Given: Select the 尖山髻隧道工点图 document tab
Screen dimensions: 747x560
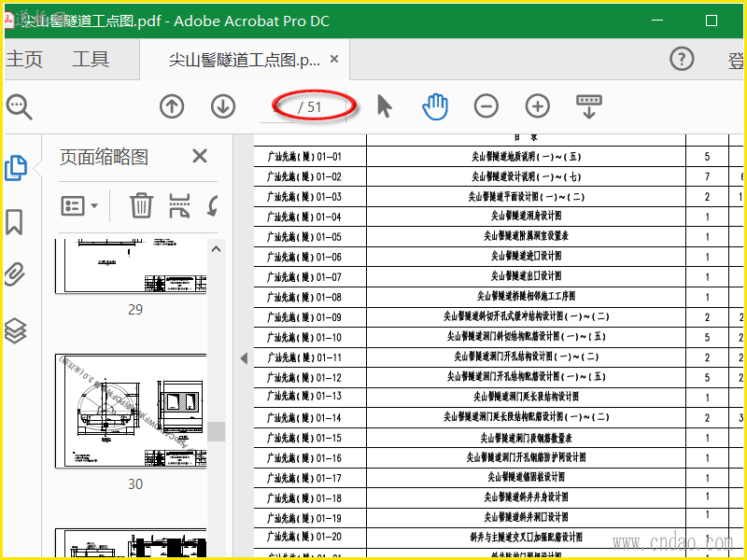Looking at the screenshot, I should tap(245, 60).
